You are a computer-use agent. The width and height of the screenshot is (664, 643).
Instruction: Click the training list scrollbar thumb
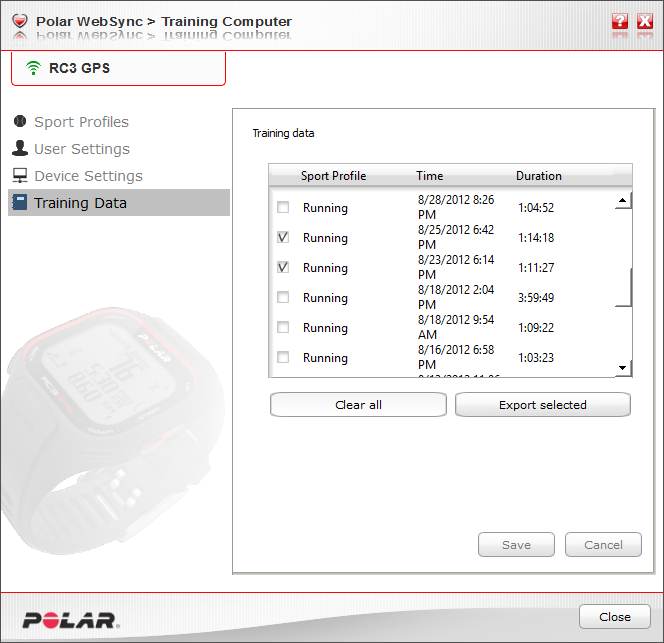623,287
